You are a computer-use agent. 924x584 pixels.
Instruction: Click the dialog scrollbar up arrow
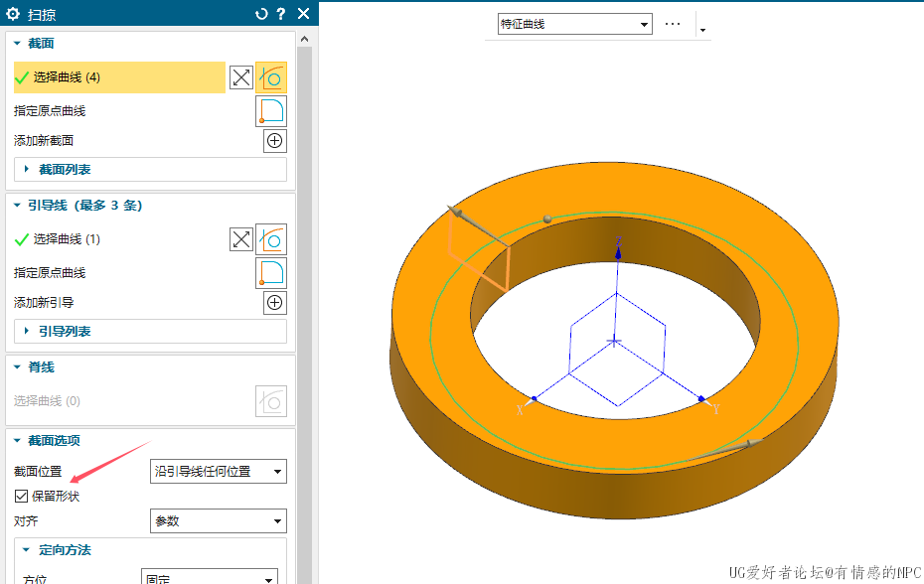(x=305, y=39)
